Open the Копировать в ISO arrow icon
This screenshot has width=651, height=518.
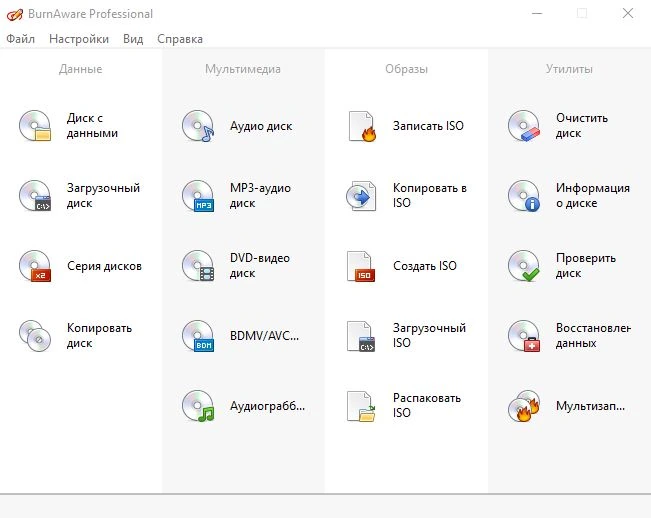click(x=361, y=195)
